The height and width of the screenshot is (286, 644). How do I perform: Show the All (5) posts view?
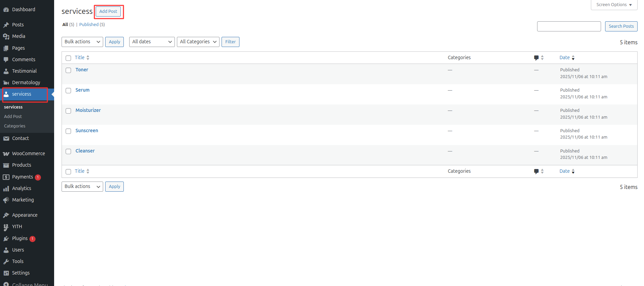click(x=68, y=25)
